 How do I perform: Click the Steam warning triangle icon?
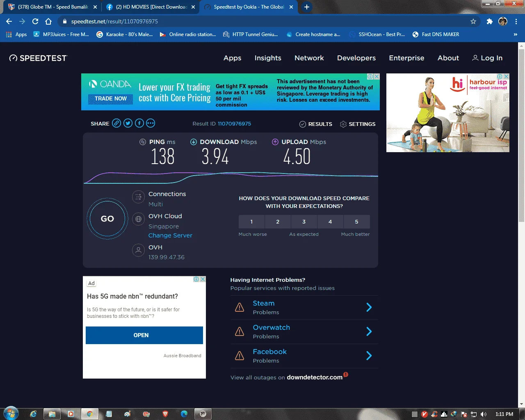point(240,307)
